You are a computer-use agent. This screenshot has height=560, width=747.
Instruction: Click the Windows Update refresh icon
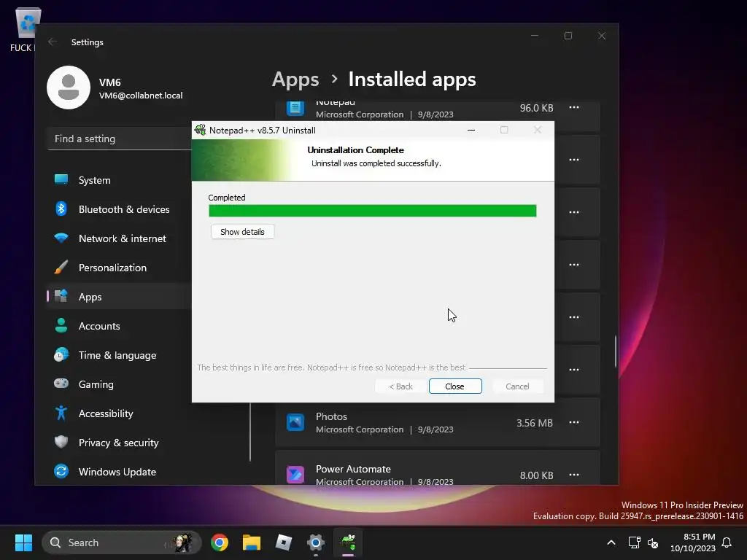(x=61, y=471)
